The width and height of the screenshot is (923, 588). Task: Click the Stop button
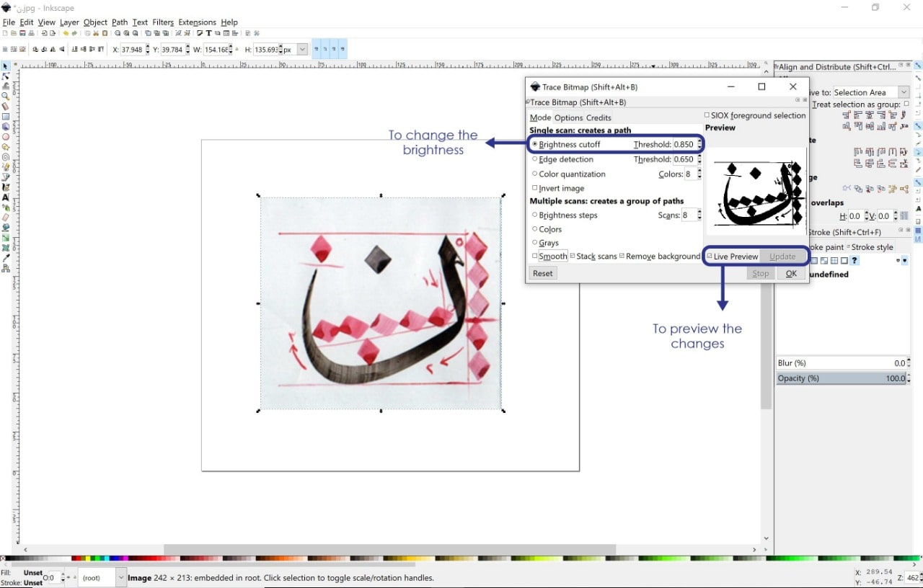click(761, 273)
